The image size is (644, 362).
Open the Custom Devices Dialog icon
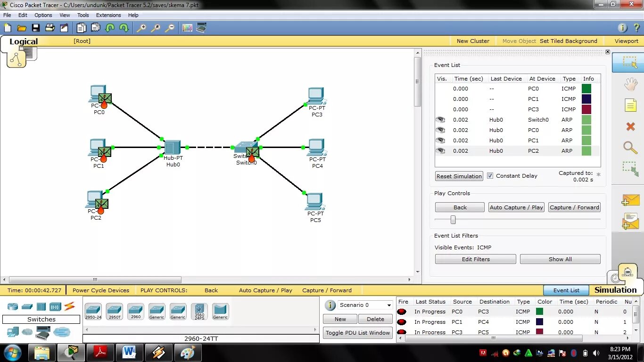click(201, 28)
